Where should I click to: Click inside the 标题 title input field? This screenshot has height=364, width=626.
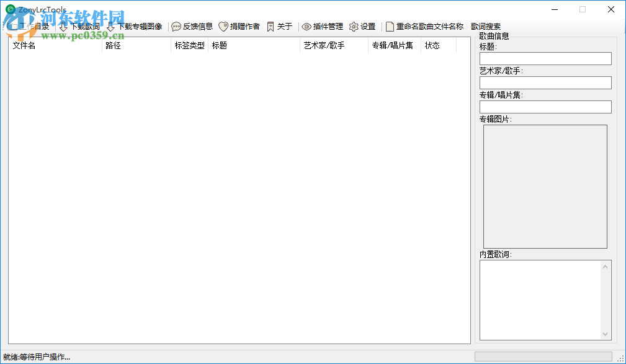pos(545,58)
